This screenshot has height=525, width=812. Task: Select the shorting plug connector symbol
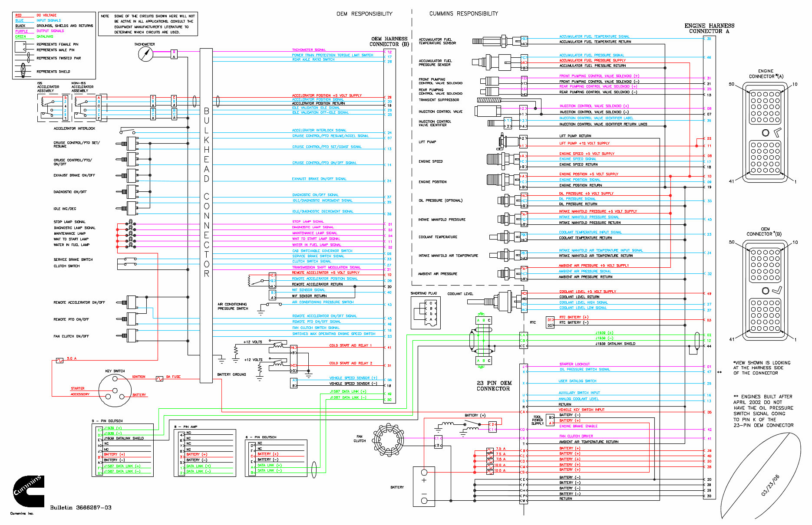pyautogui.click(x=426, y=312)
